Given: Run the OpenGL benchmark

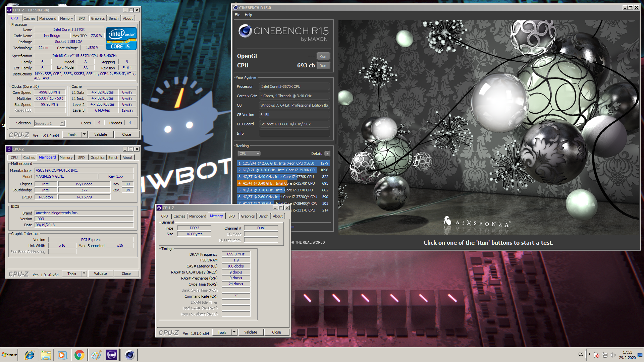Looking at the screenshot, I should tap(323, 56).
